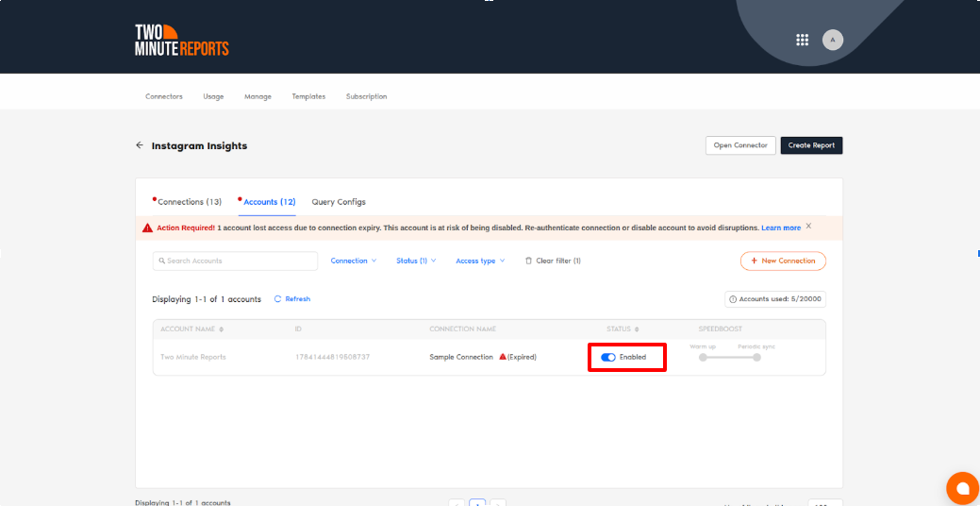Image resolution: width=980 pixels, height=506 pixels.
Task: Open the Subscription menu
Action: point(366,96)
